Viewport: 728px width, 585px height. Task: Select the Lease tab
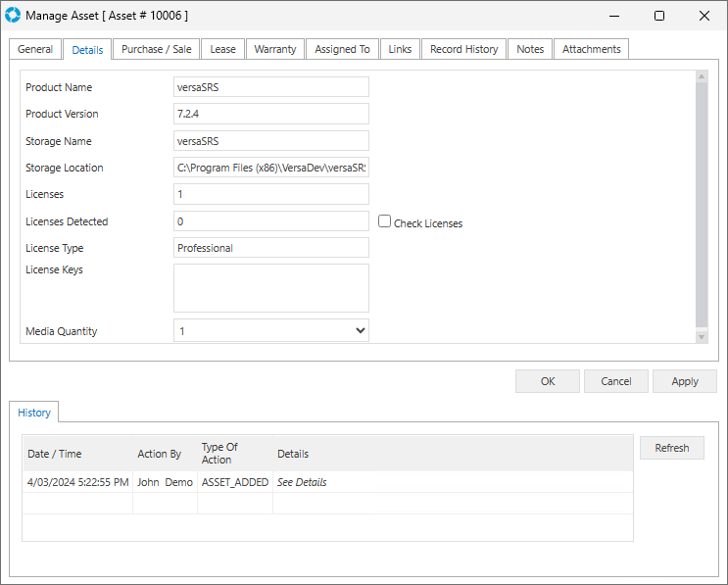(x=222, y=49)
